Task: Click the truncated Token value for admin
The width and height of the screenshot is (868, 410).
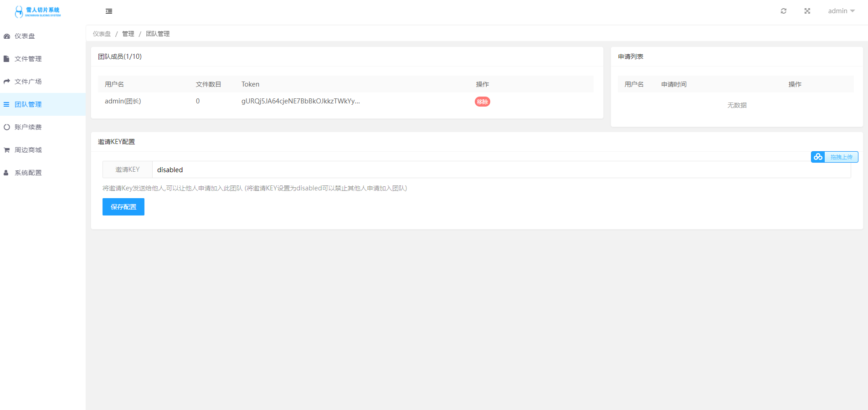Action: pos(300,101)
